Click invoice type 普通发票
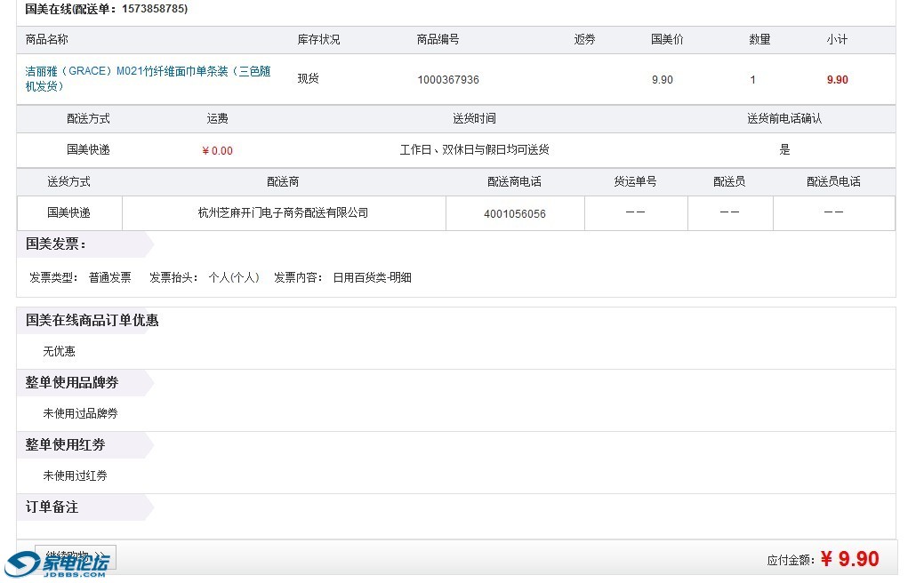 tap(109, 277)
